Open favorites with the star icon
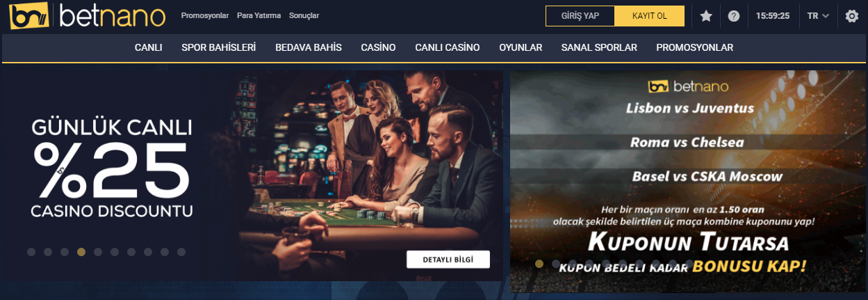 coord(706,16)
